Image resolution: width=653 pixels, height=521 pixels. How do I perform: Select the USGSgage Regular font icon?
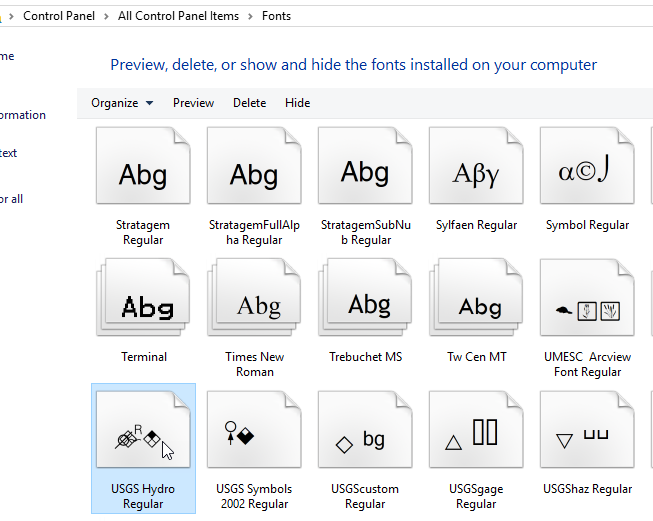pos(476,429)
